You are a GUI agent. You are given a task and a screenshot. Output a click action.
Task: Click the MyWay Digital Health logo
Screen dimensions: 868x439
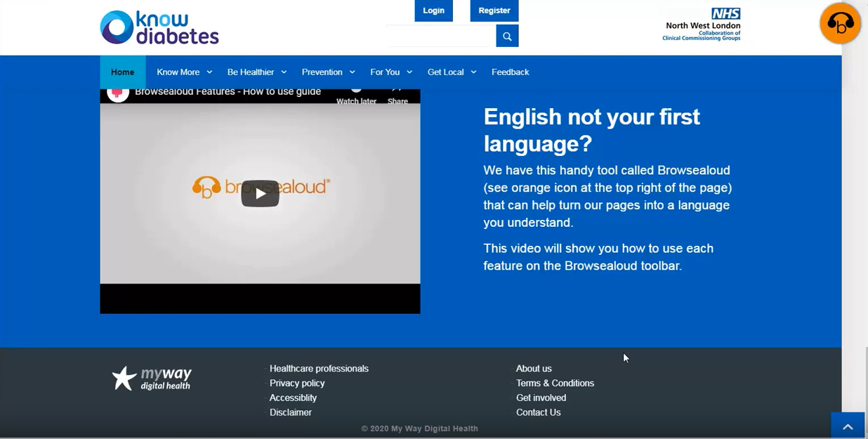(152, 378)
